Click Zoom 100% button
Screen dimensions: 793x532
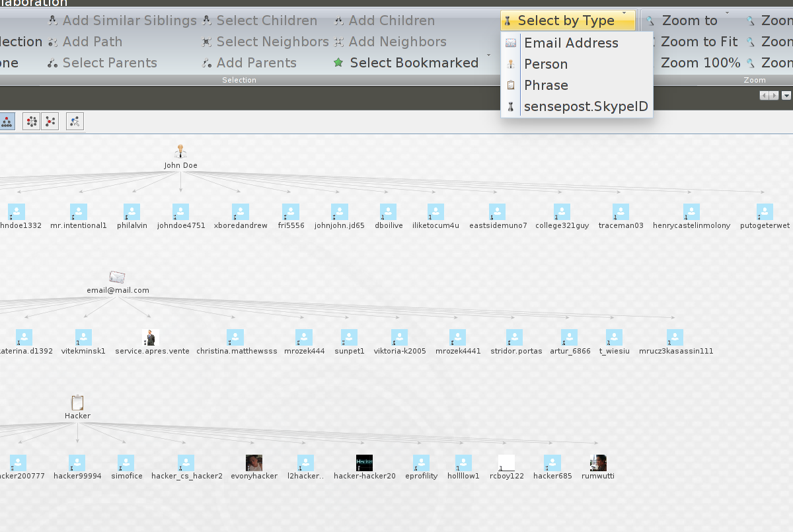point(699,63)
